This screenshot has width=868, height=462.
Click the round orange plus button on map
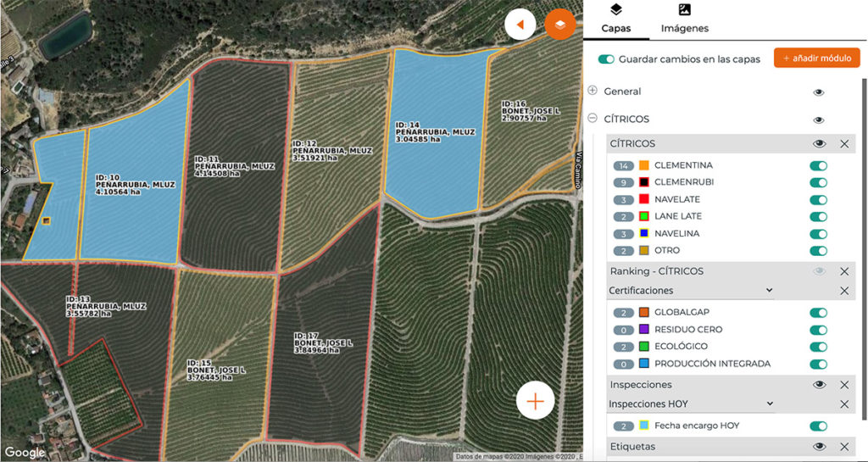coord(536,401)
